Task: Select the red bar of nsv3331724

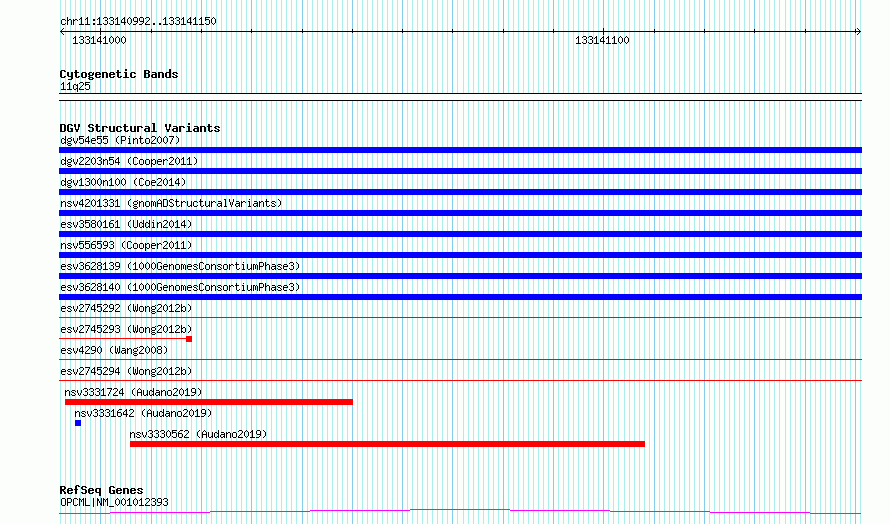Action: (209, 402)
